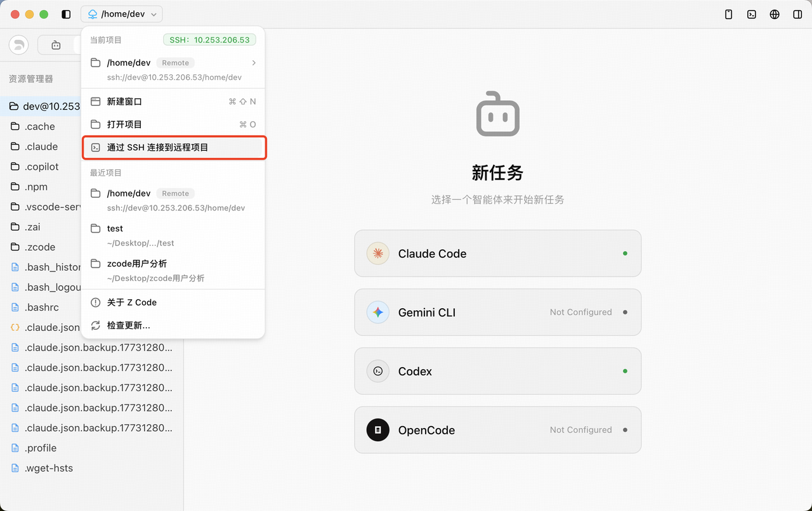
Task: Click the Claude Code sparkle icon
Action: point(377,253)
